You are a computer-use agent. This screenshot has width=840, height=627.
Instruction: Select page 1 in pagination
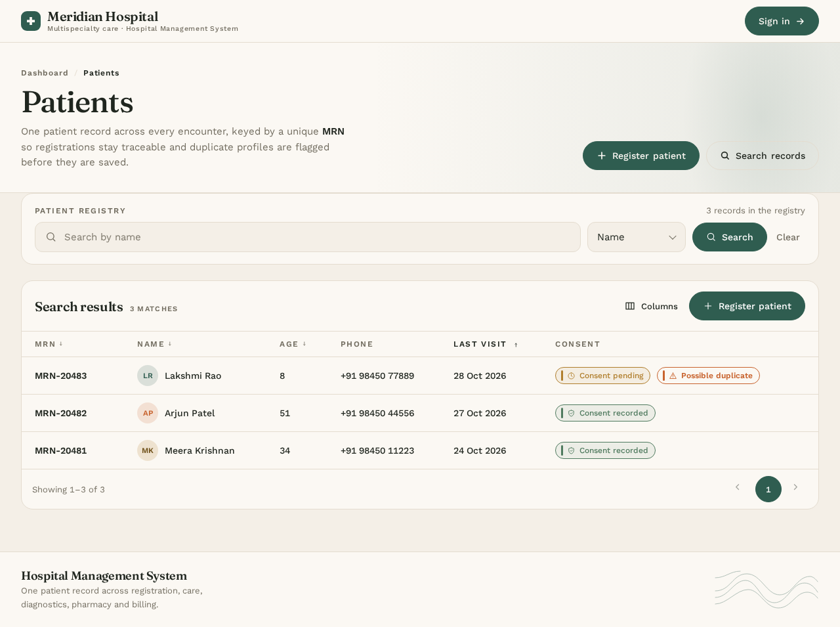click(x=768, y=489)
